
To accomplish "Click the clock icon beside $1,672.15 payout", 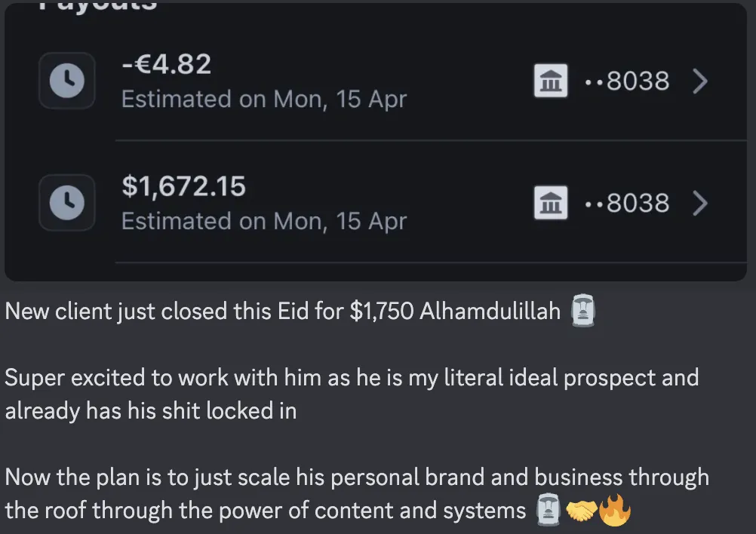I will pyautogui.click(x=67, y=202).
